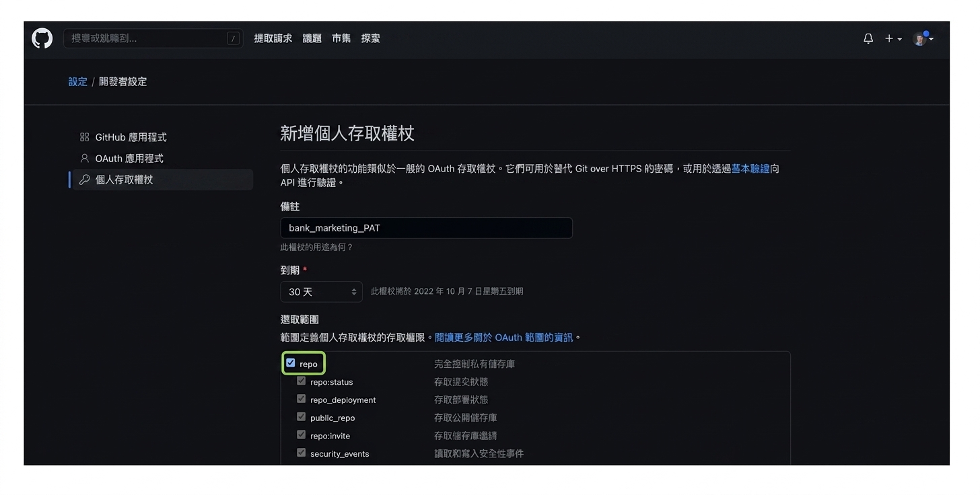Toggle the security_events checkbox

click(301, 453)
